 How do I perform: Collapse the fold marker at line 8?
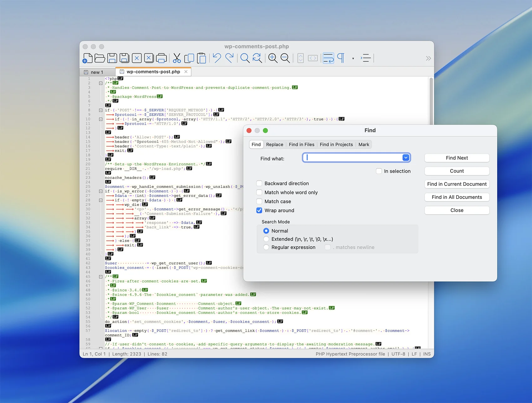[101, 110]
